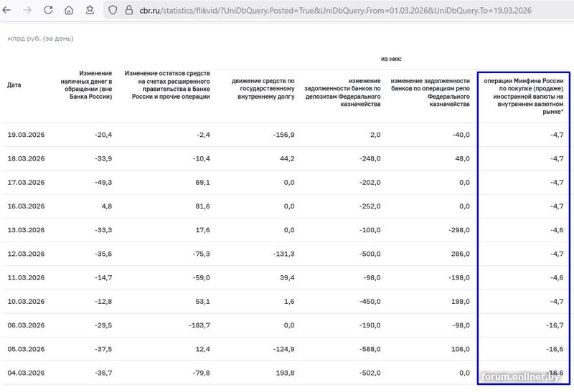Image resolution: width=574 pixels, height=392 pixels.
Task: Go to the browser home page icon
Action: tap(69, 10)
